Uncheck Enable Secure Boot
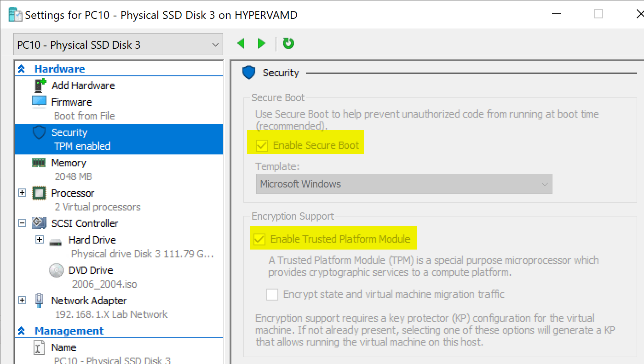The image size is (644, 364). 262,145
